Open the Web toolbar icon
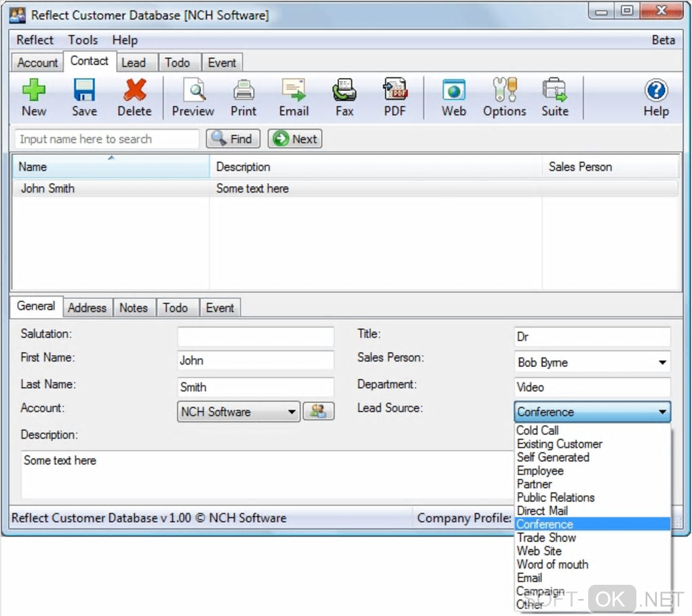The image size is (692, 616). [x=454, y=98]
